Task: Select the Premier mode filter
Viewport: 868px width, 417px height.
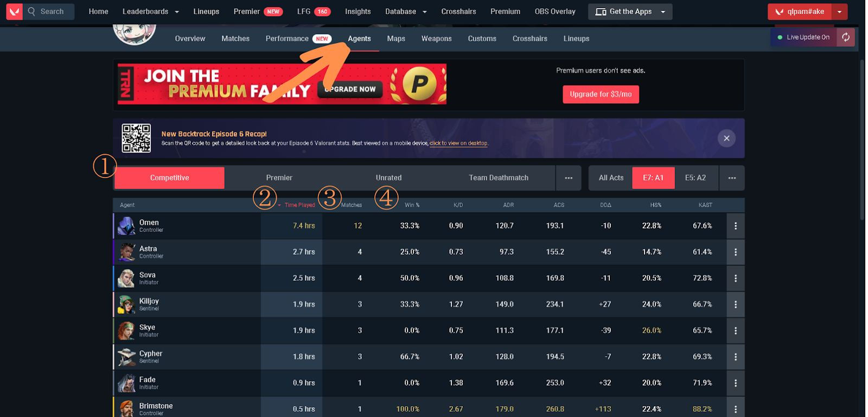Action: (279, 178)
